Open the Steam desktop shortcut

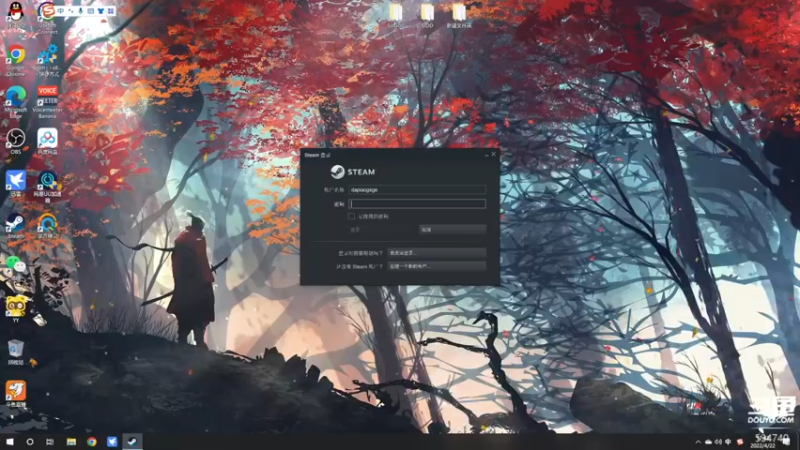coord(16,223)
